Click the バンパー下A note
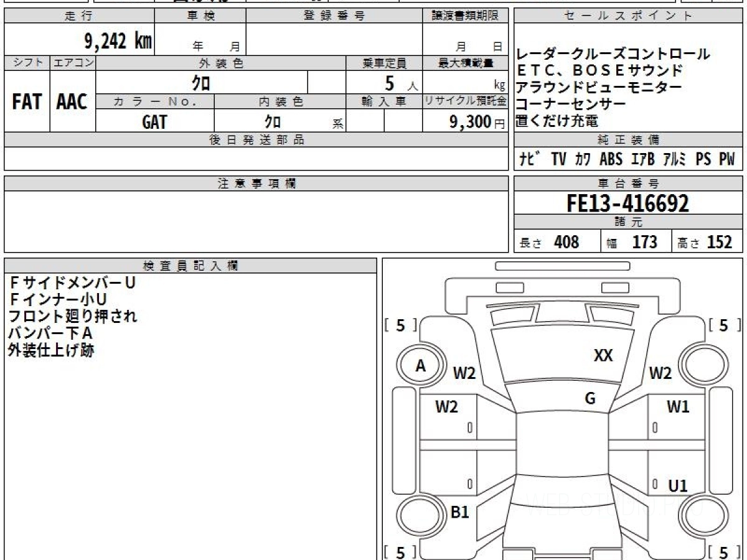Viewport: 747px width, 560px height. (50, 333)
